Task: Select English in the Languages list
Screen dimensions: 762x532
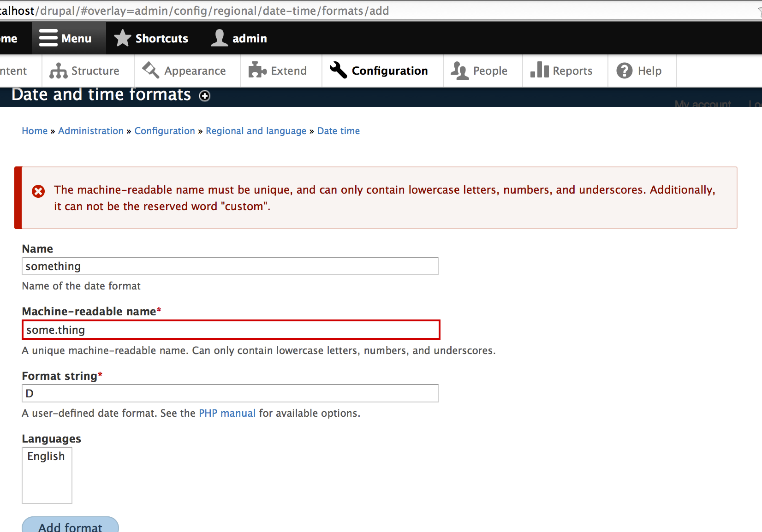Action: pyautogui.click(x=46, y=456)
